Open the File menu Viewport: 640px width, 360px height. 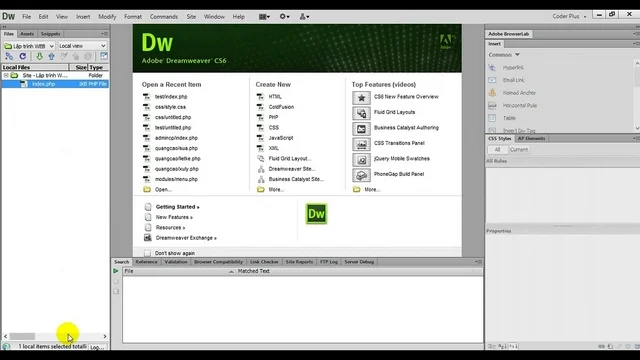27,17
